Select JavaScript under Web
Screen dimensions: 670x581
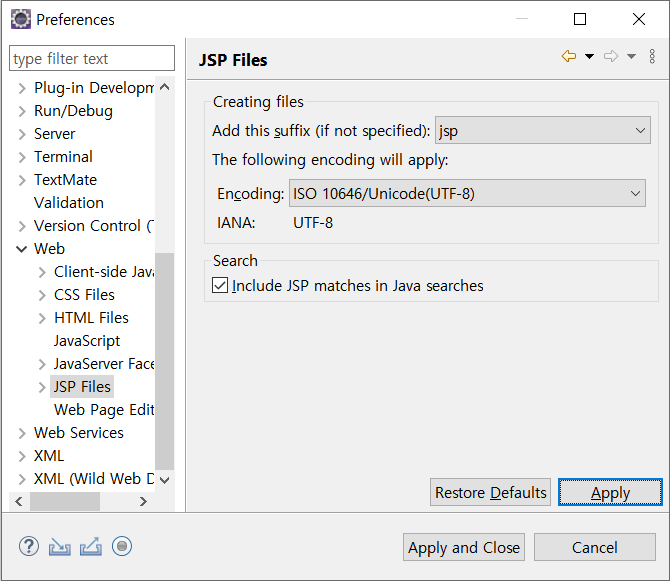pyautogui.click(x=87, y=341)
